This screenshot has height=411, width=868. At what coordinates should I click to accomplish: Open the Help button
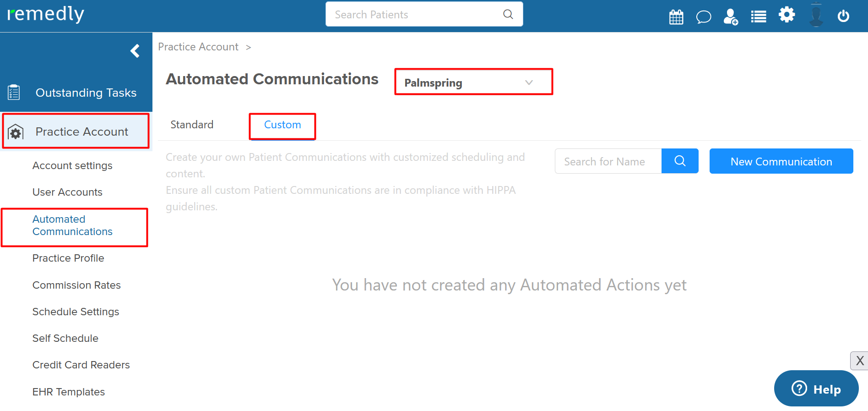[816, 389]
